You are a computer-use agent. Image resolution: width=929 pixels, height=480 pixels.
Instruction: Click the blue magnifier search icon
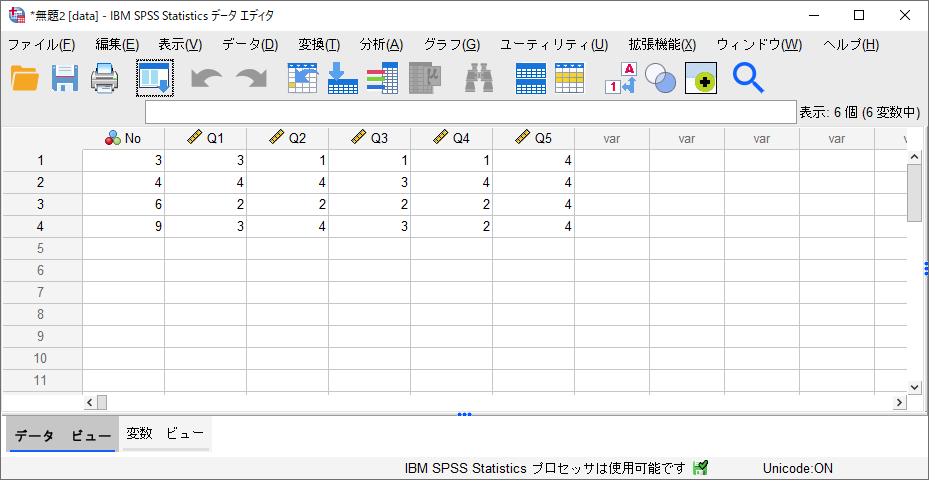[x=748, y=78]
